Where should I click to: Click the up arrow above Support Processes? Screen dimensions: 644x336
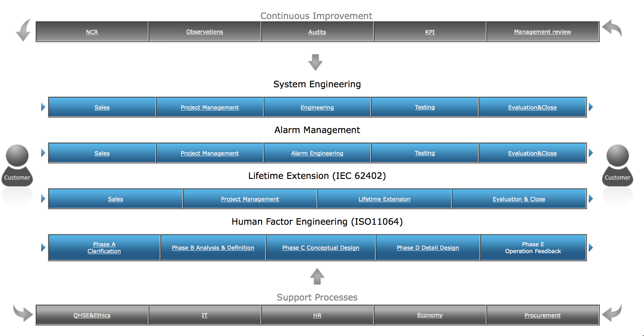(x=317, y=276)
